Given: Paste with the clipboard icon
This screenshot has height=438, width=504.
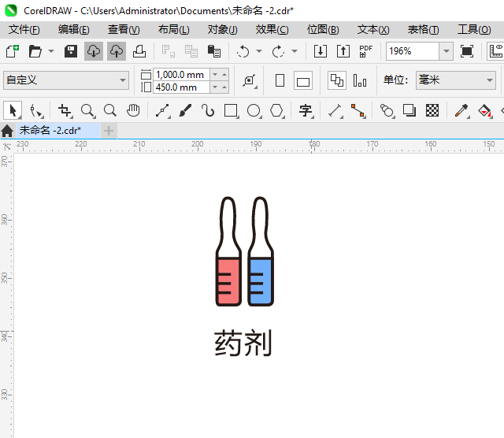Looking at the screenshot, I should (214, 51).
